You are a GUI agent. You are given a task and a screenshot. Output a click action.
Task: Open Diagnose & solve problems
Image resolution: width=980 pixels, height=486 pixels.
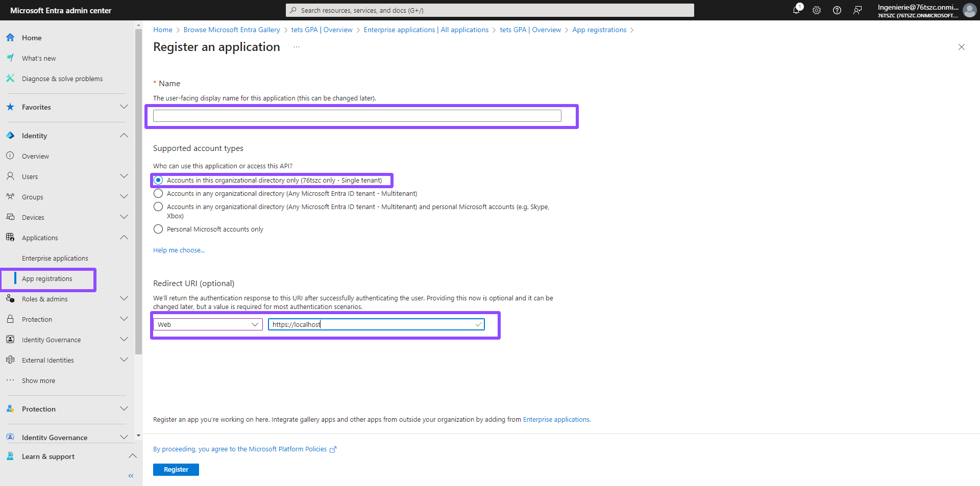(x=62, y=79)
